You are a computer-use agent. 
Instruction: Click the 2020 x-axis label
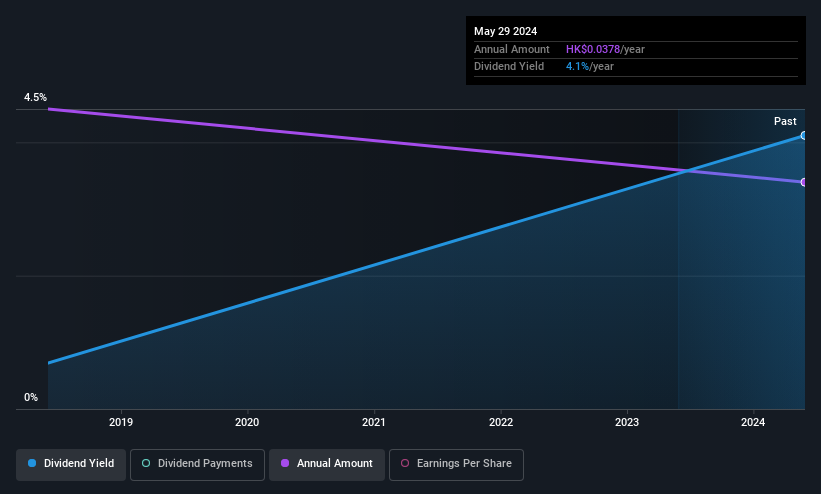click(247, 422)
